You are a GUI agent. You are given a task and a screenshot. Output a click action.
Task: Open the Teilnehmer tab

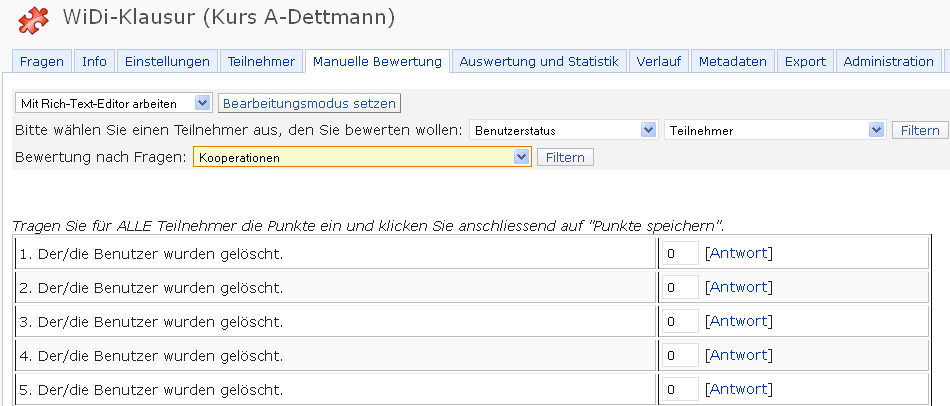(x=261, y=62)
